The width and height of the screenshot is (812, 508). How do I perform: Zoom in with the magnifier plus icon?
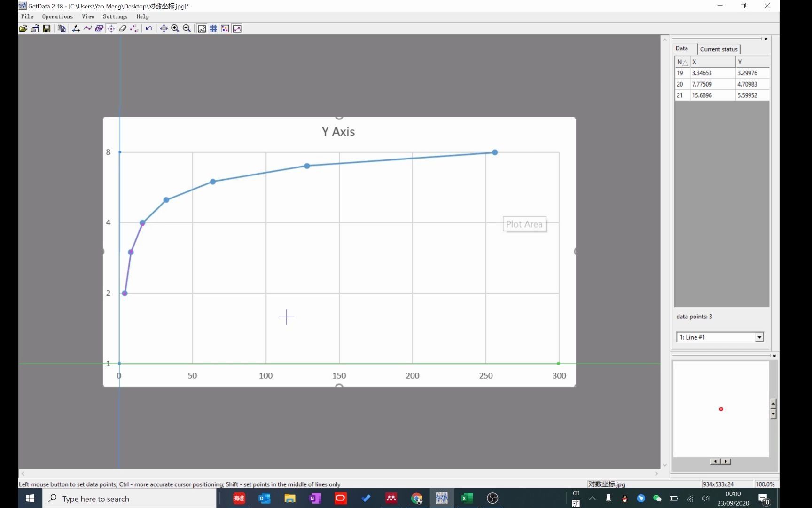(175, 29)
